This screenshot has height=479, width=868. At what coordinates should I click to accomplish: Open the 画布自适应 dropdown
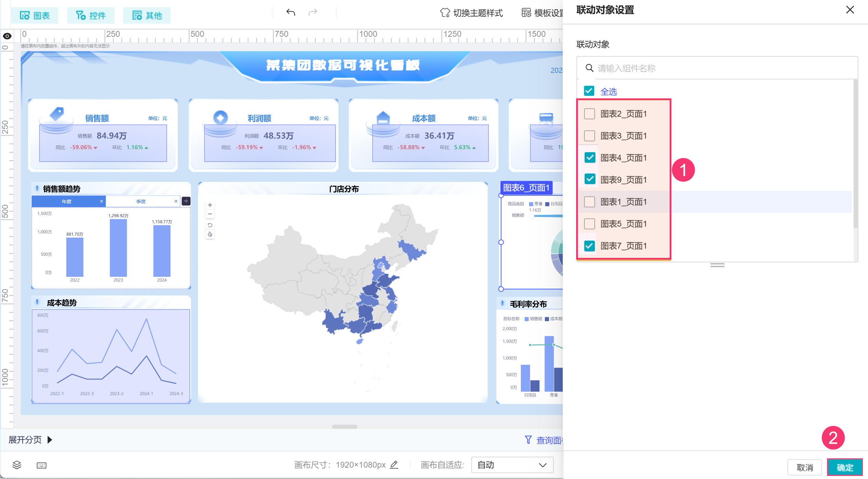click(x=512, y=465)
